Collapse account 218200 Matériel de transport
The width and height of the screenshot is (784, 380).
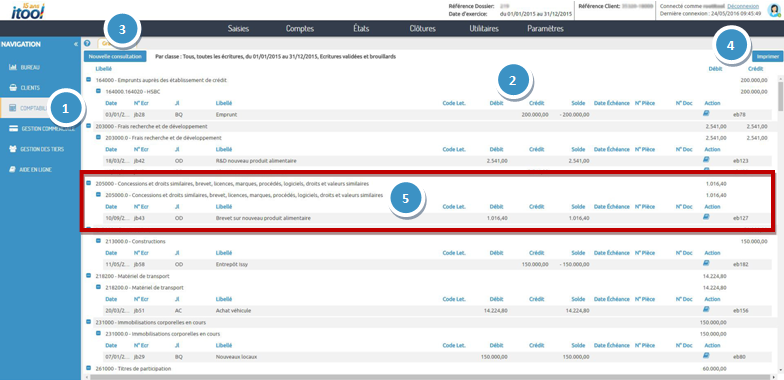[88, 276]
